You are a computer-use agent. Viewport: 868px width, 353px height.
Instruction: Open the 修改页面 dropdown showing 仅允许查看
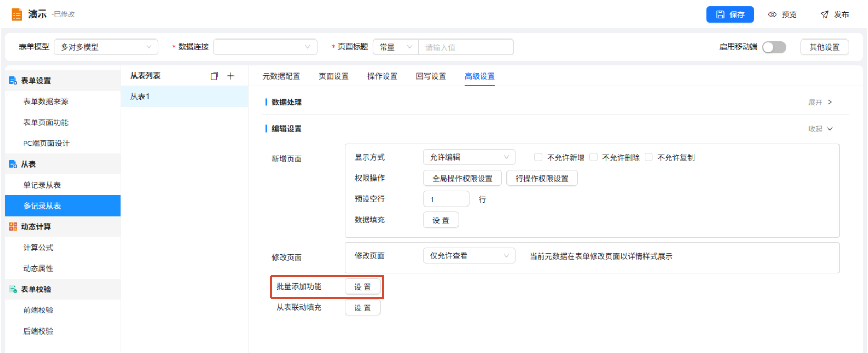click(x=469, y=256)
